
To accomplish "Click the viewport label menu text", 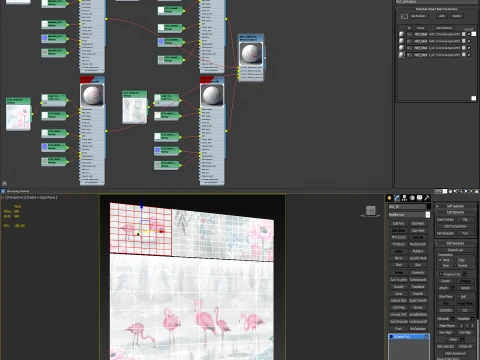I will (29, 197).
